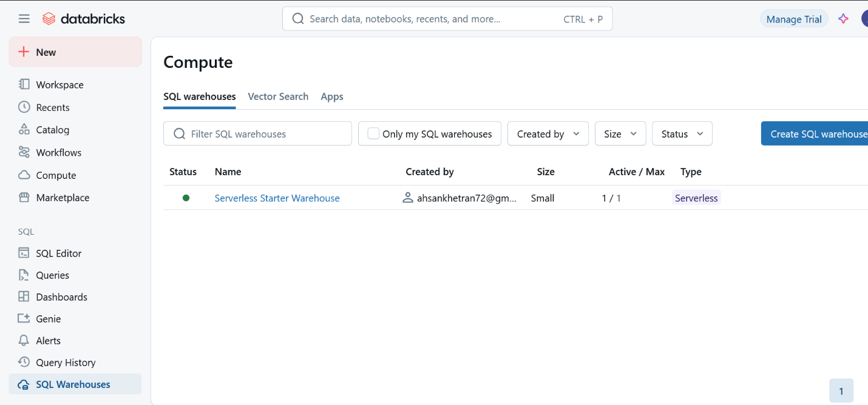
Task: Open the Serverless Starter Warehouse link
Action: pos(277,198)
